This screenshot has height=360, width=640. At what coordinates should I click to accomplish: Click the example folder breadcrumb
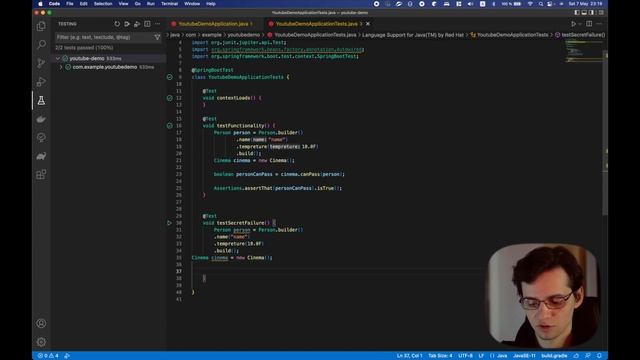click(x=211, y=35)
